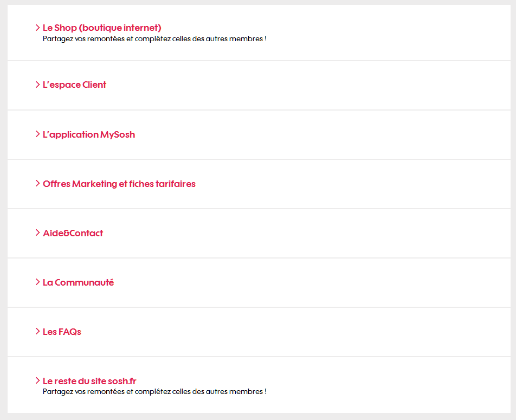Click description text under Le reste du site
Screen dimensions: 516x420
[x=154, y=391]
